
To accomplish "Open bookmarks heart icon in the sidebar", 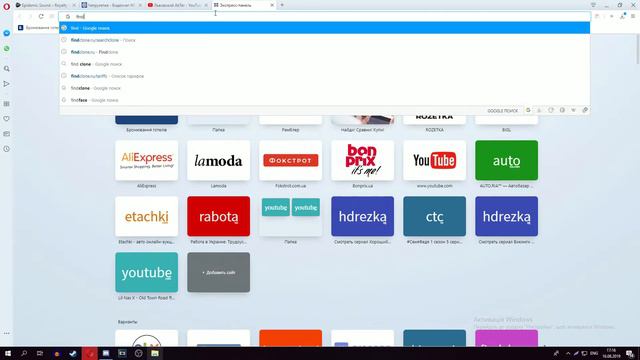I will tap(7, 119).
